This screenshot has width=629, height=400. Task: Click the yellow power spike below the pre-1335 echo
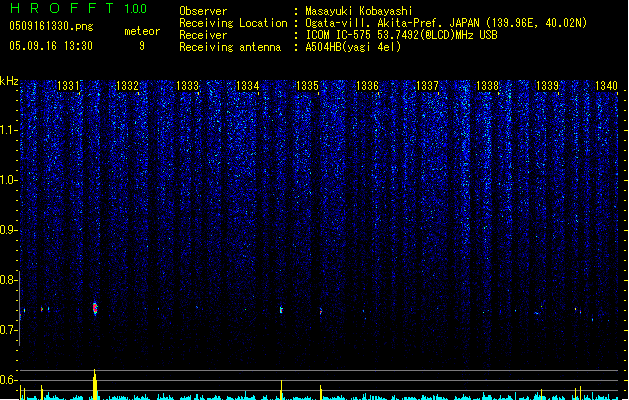(281, 390)
